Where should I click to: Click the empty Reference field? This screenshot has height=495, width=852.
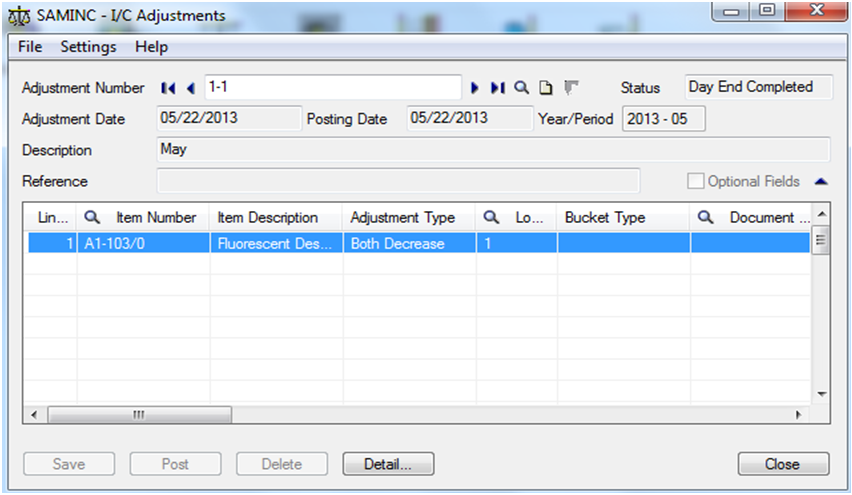pos(398,180)
